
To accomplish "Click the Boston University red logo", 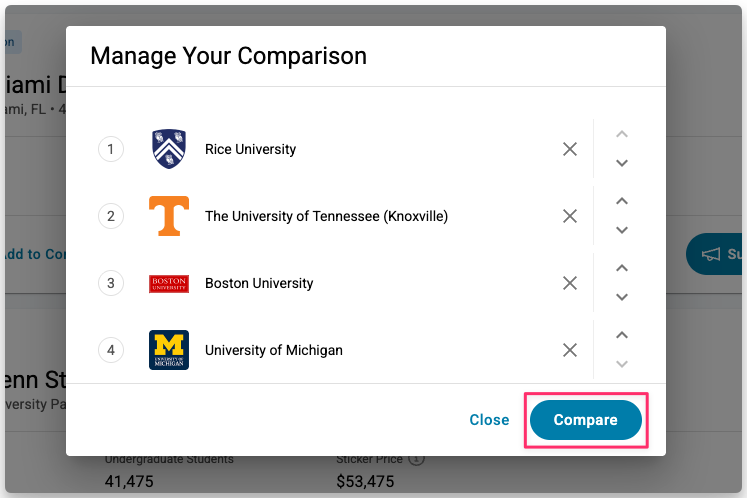I will [x=169, y=284].
